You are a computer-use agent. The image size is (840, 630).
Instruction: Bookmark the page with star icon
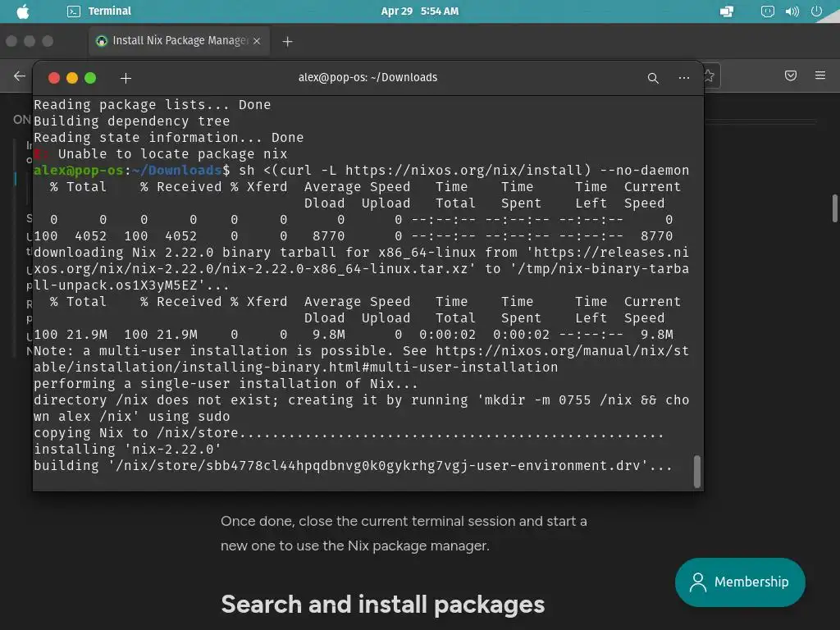click(709, 76)
